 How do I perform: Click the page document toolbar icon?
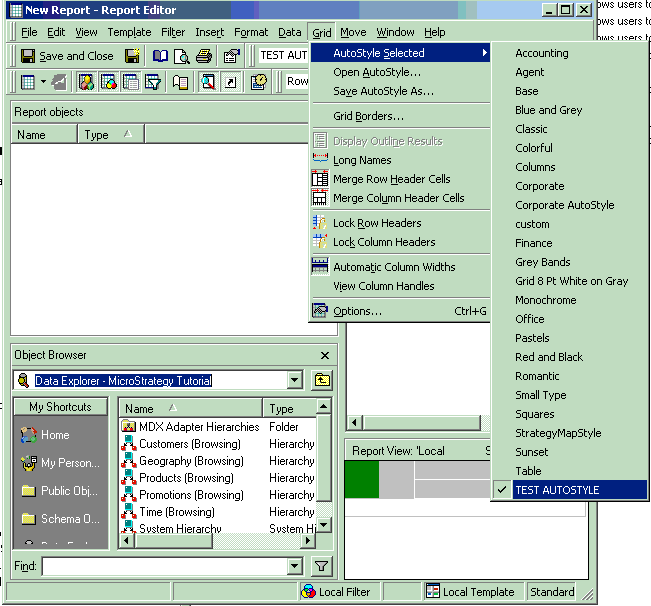pyautogui.click(x=180, y=82)
